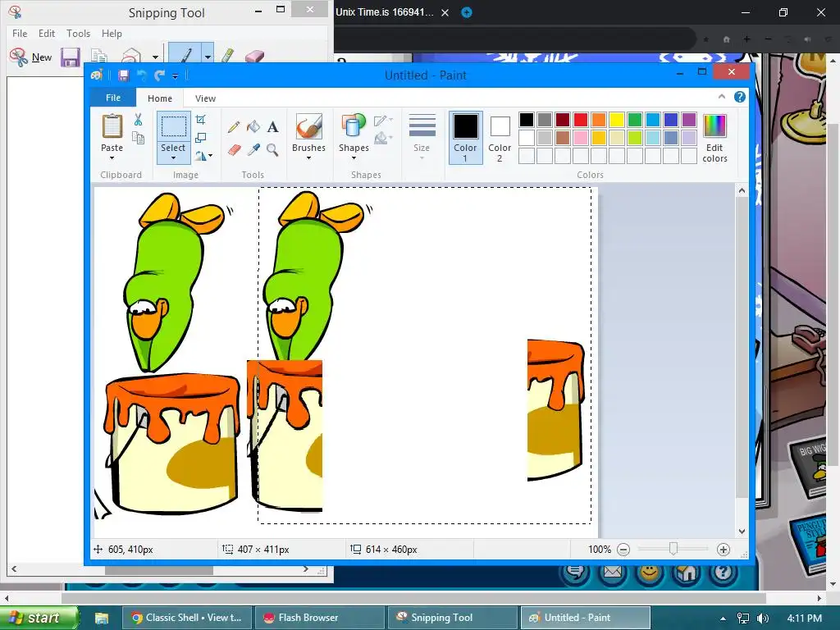This screenshot has width=840, height=630.
Task: Click the Resize icon in Image group
Action: click(x=200, y=138)
